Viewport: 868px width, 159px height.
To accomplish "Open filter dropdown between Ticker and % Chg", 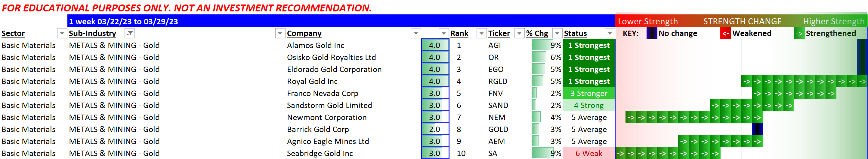I will click(x=519, y=34).
